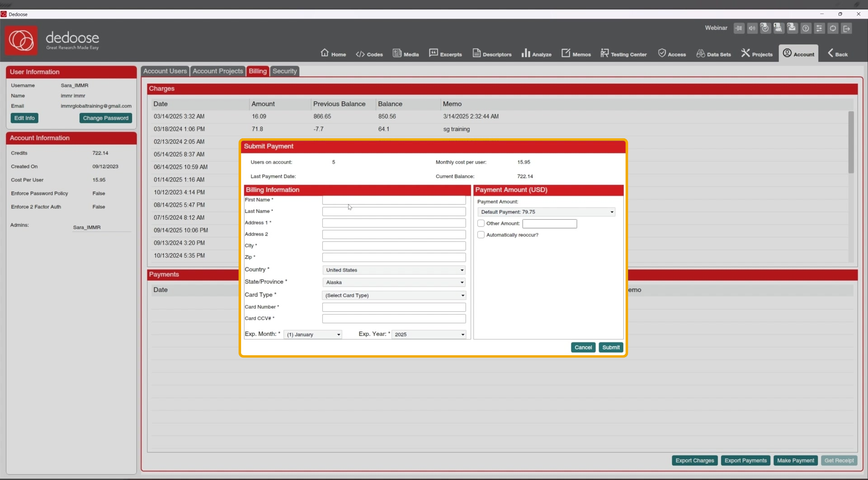
Task: Click the pin icon in top toolbar
Action: pyautogui.click(x=739, y=28)
